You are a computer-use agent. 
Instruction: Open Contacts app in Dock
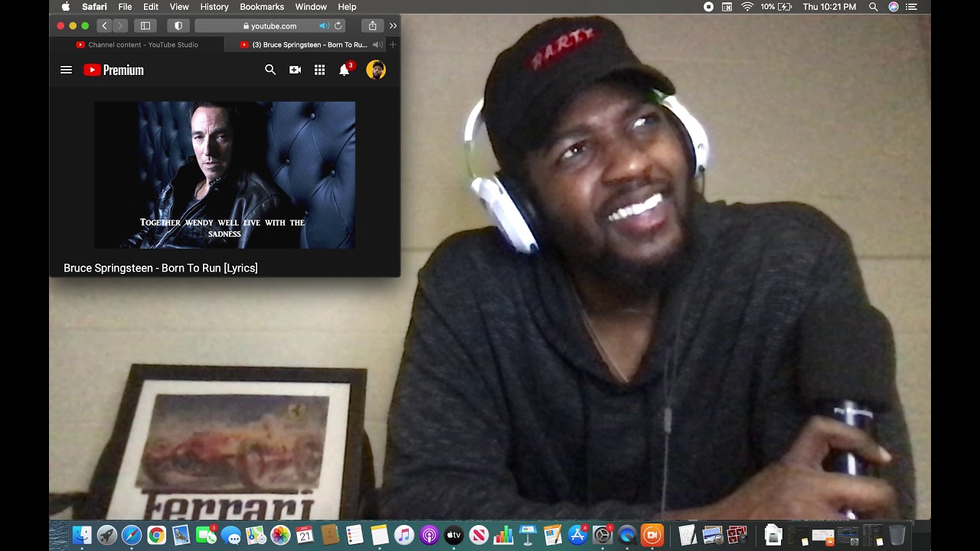point(330,536)
